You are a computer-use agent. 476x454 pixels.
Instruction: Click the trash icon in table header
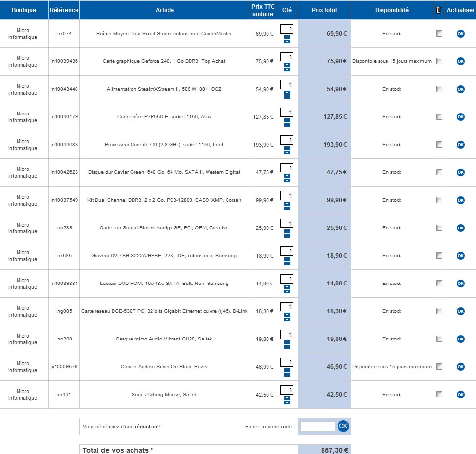[x=439, y=10]
